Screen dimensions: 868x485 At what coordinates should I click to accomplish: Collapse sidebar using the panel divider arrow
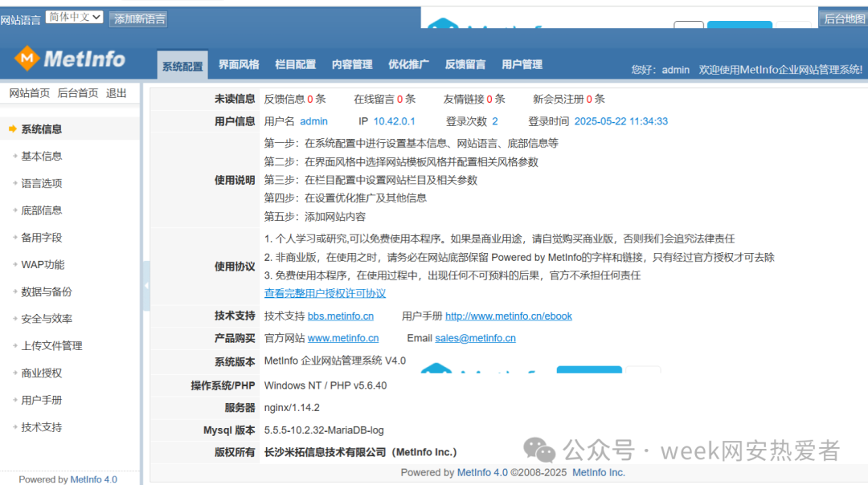tap(146, 285)
